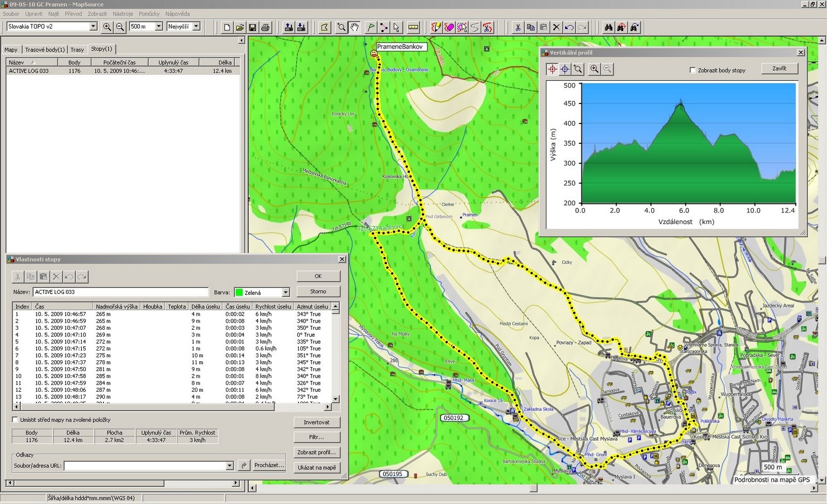This screenshot has height=504, width=827.
Task: Click the green Zelená color swatch
Action: point(239,293)
